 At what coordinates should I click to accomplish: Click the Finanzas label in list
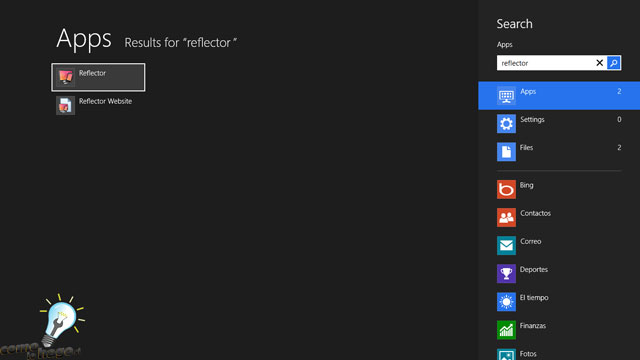[533, 326]
